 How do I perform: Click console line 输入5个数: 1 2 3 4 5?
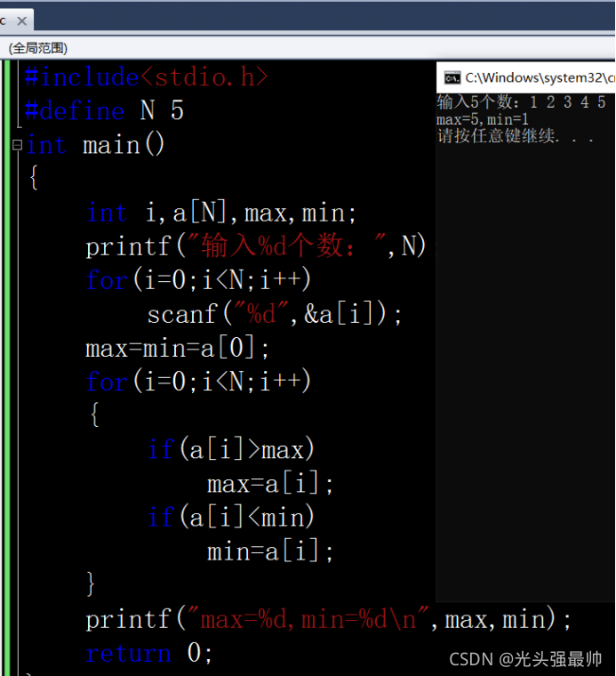[522, 102]
